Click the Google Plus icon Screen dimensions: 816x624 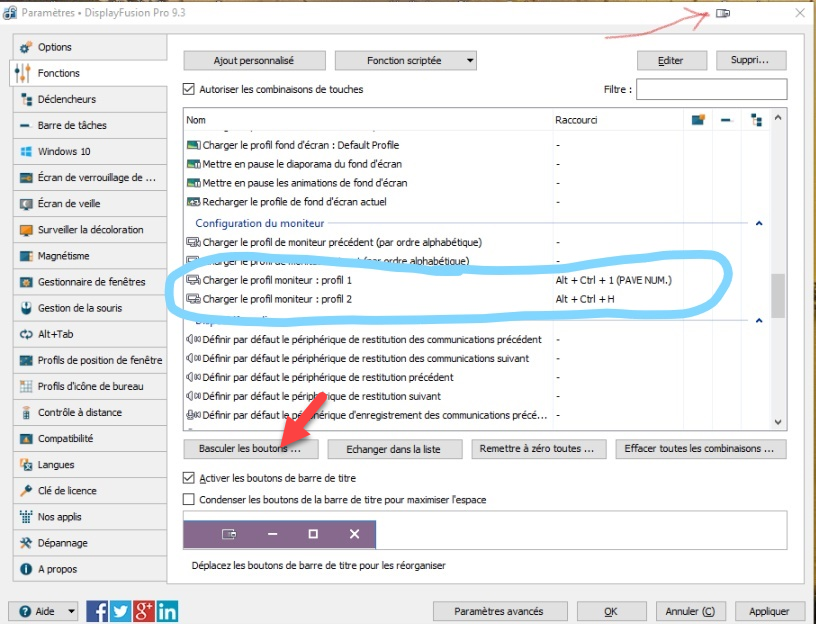click(x=144, y=610)
